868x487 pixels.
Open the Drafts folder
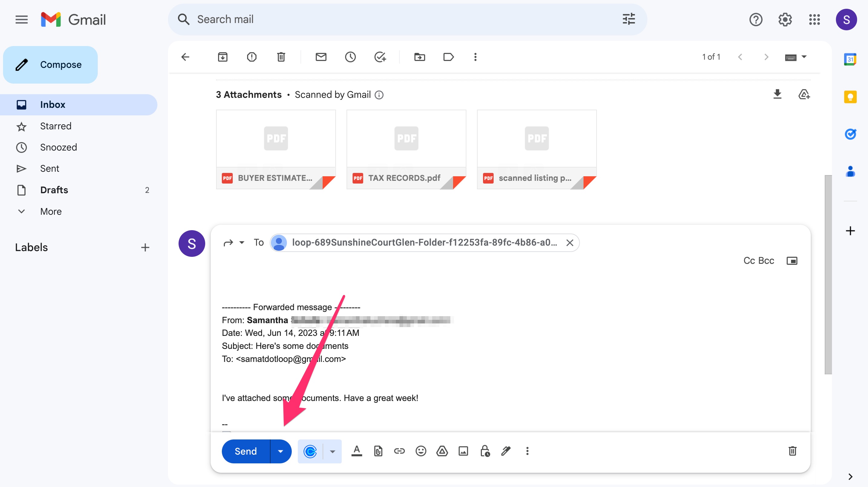click(54, 190)
